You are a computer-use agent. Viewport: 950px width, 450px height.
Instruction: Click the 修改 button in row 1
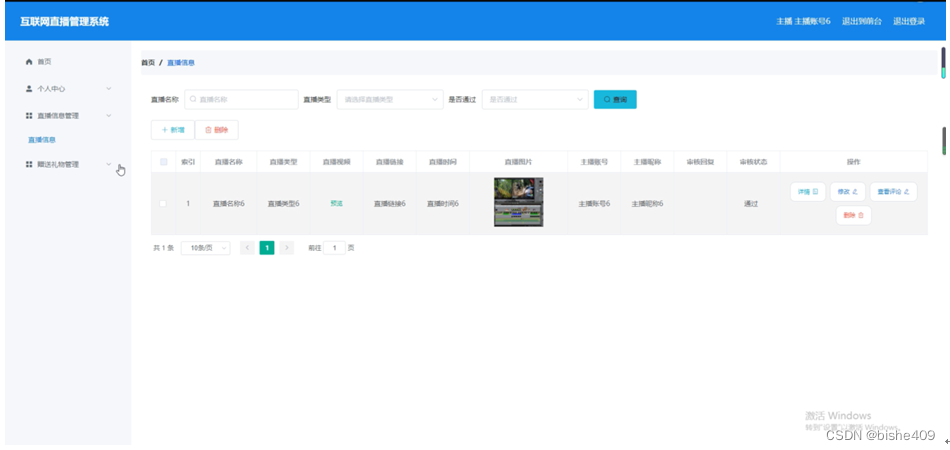(848, 191)
